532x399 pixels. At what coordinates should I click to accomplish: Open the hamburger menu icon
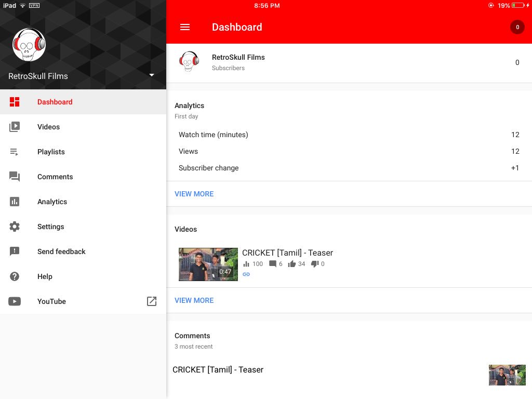[x=185, y=27]
